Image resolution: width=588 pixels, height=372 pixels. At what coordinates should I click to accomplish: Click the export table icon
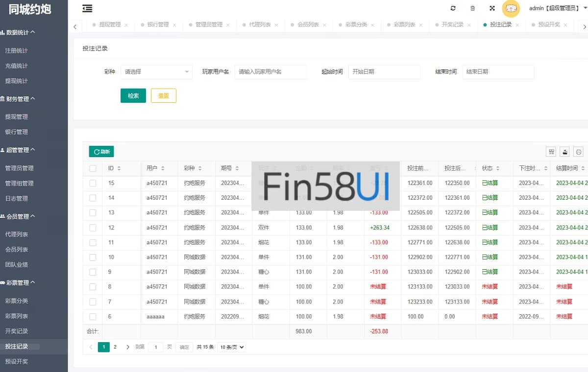pyautogui.click(x=565, y=152)
